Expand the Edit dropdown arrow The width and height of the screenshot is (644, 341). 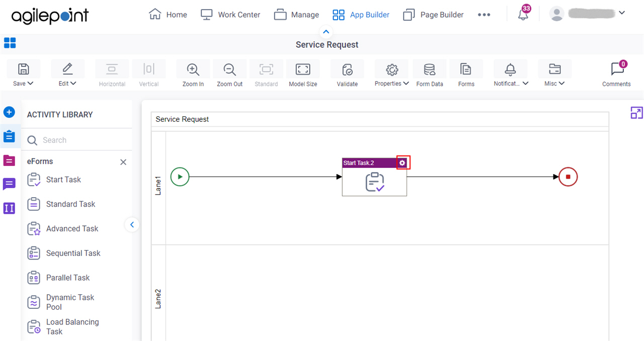click(73, 83)
